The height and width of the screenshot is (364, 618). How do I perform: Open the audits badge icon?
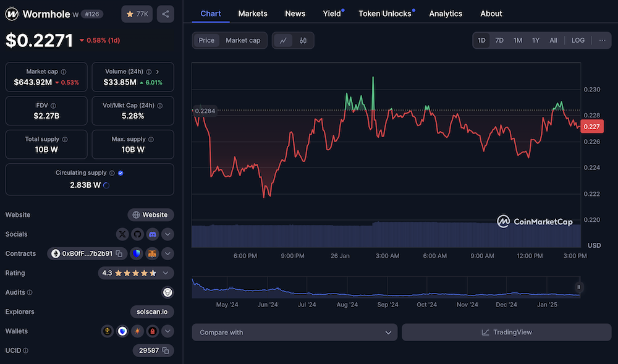[x=167, y=292]
